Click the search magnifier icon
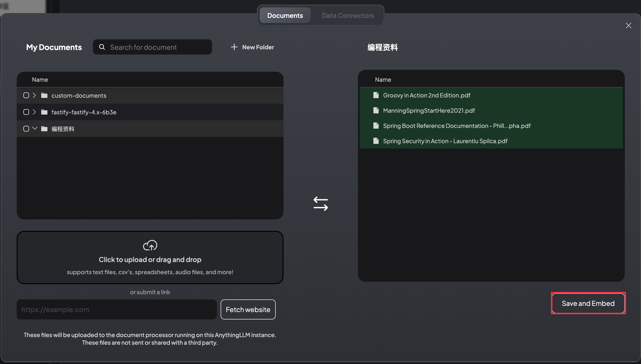 click(x=102, y=47)
